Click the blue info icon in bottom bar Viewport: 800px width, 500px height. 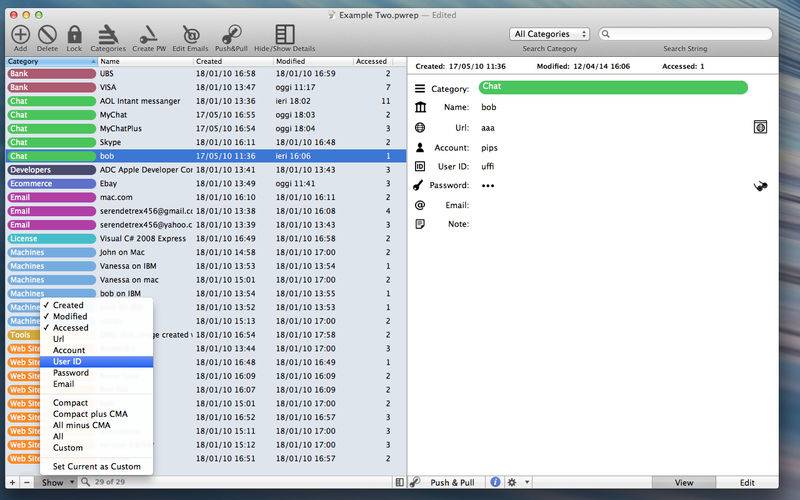(495, 482)
